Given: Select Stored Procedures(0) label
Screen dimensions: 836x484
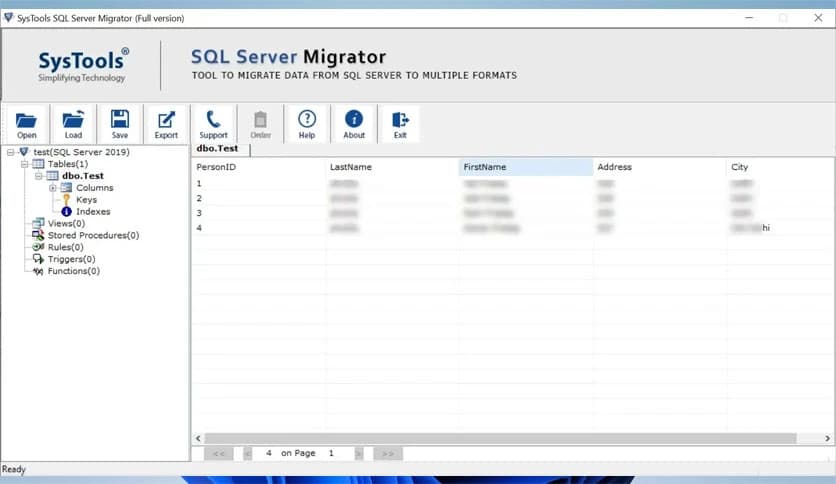Looking at the screenshot, I should 93,235.
